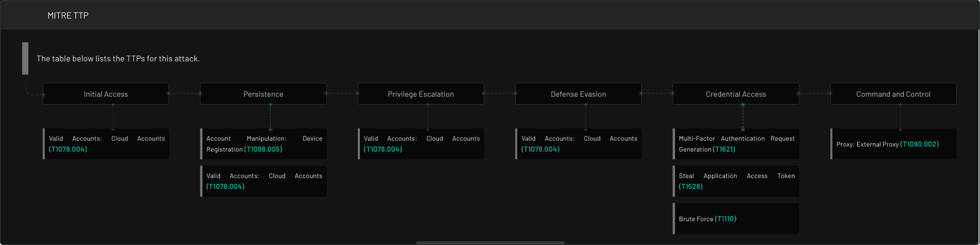980x245 pixels.
Task: Select the Privilege Escalation tactic box
Action: [421, 94]
